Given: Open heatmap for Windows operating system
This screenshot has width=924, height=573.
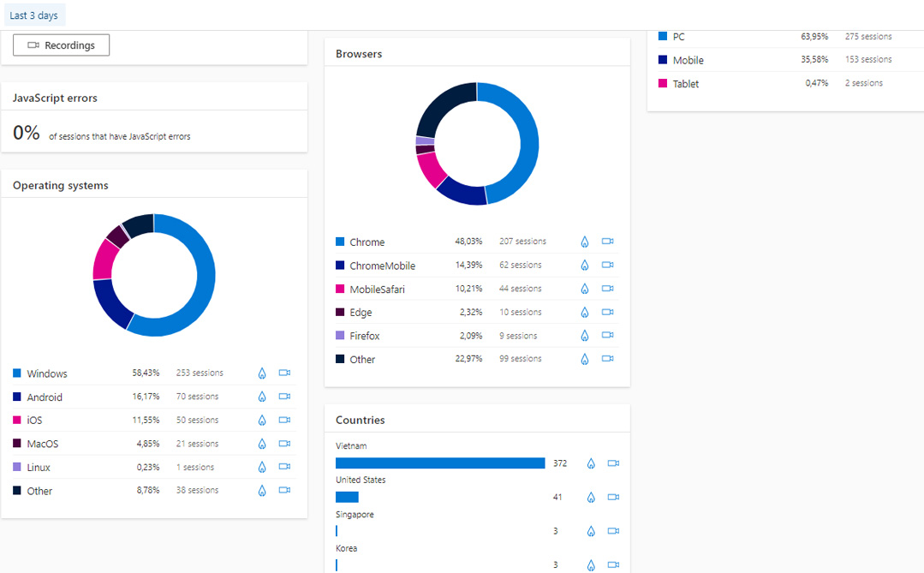Looking at the screenshot, I should (262, 373).
